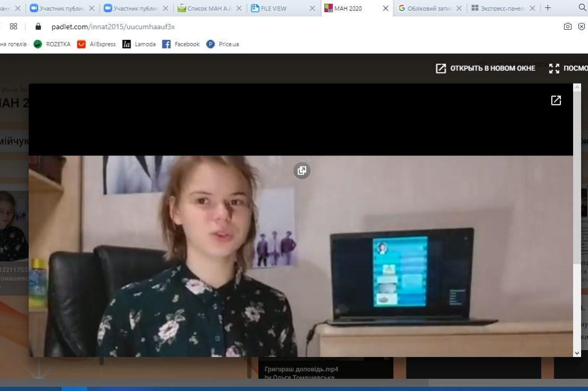
Task: Close the МАН 2020 tab
Action: [386, 9]
